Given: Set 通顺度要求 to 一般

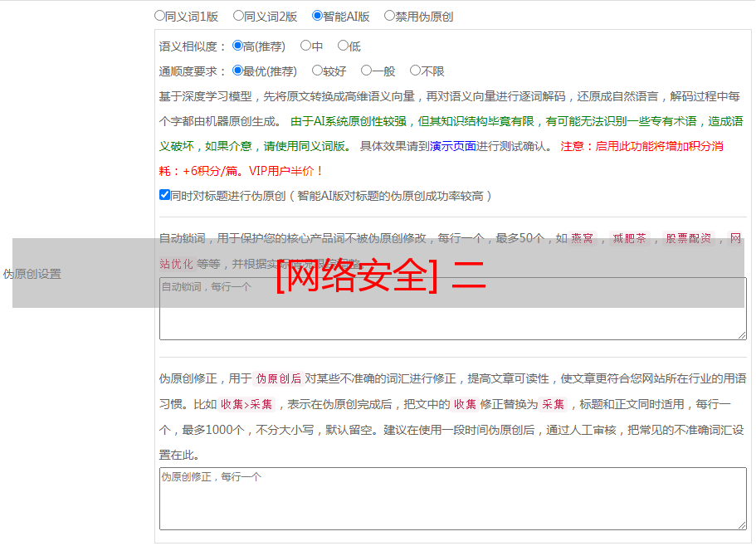Looking at the screenshot, I should click(x=367, y=71).
